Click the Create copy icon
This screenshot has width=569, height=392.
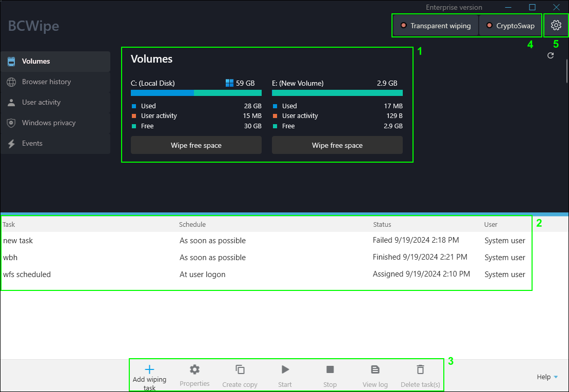[240, 369]
